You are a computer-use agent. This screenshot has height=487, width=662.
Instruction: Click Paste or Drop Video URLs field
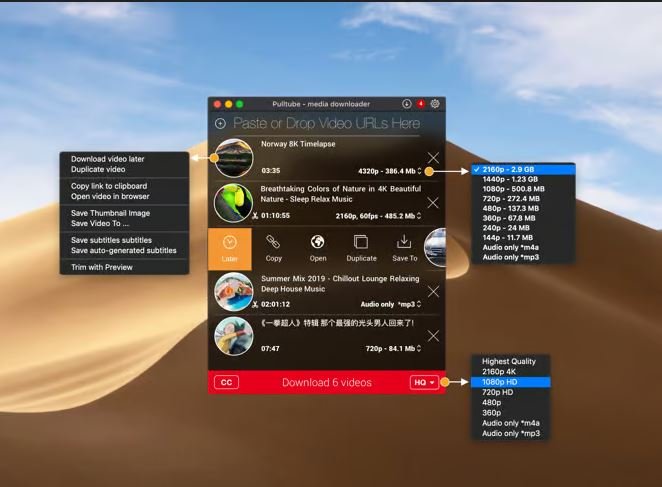pyautogui.click(x=326, y=123)
